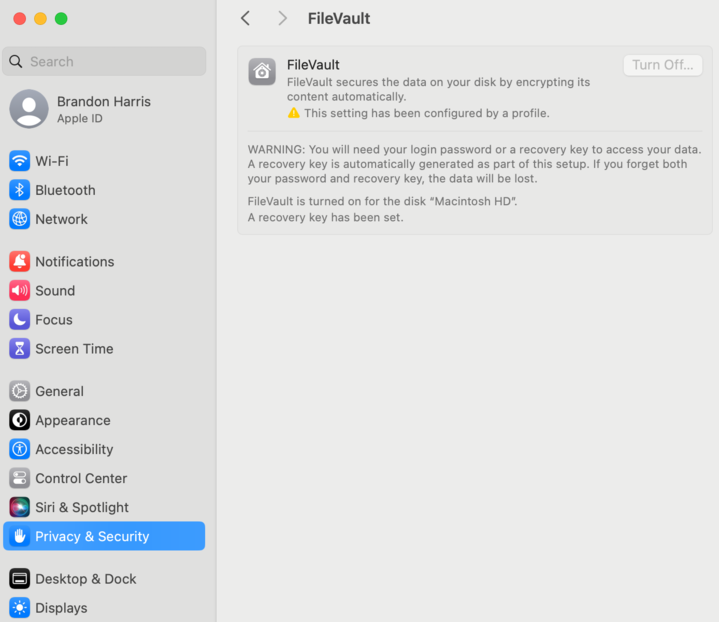Click the Siri & Spotlight icon
This screenshot has height=622, width=719.
[19, 507]
